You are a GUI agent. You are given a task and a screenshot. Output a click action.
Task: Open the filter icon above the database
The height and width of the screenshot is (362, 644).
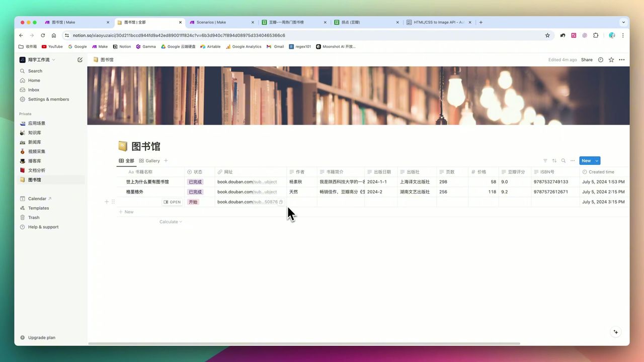(x=545, y=160)
